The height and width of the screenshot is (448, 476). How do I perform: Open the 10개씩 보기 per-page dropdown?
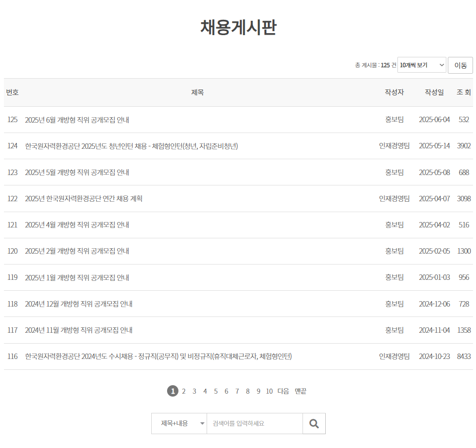pos(422,65)
